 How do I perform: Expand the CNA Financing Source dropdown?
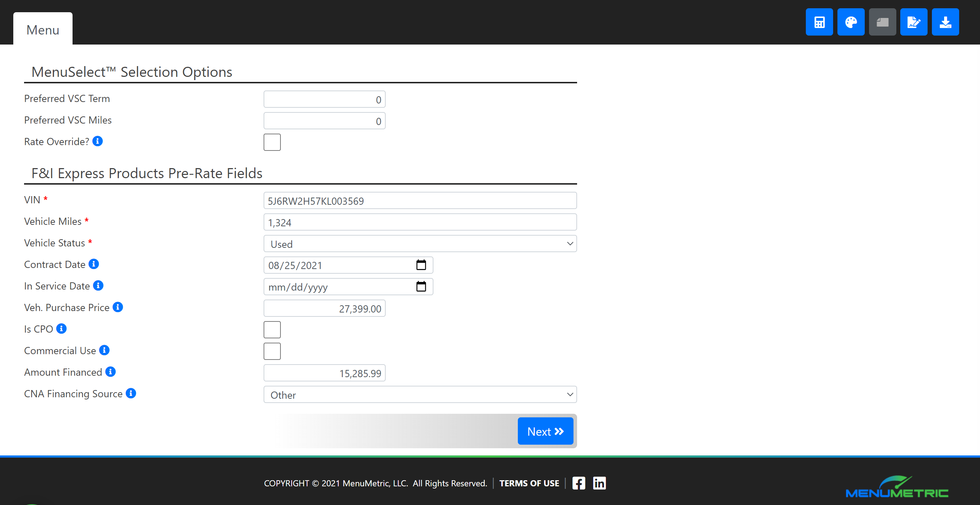420,395
